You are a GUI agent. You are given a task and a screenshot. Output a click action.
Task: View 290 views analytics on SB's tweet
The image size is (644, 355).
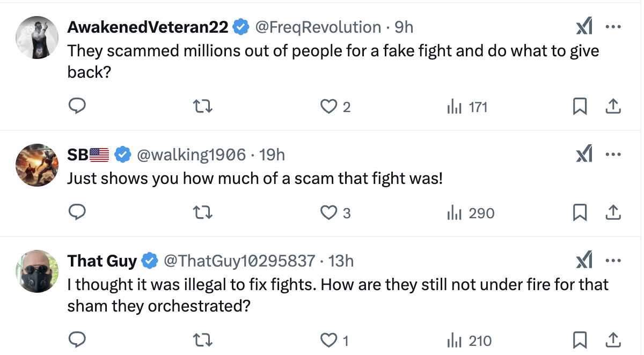point(471,213)
